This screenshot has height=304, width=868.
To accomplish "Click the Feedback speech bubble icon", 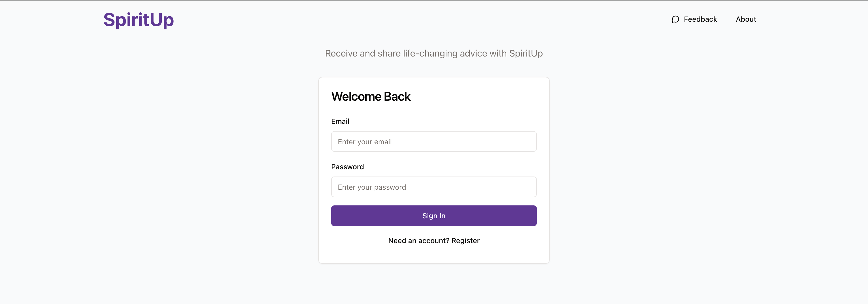I will click(675, 20).
